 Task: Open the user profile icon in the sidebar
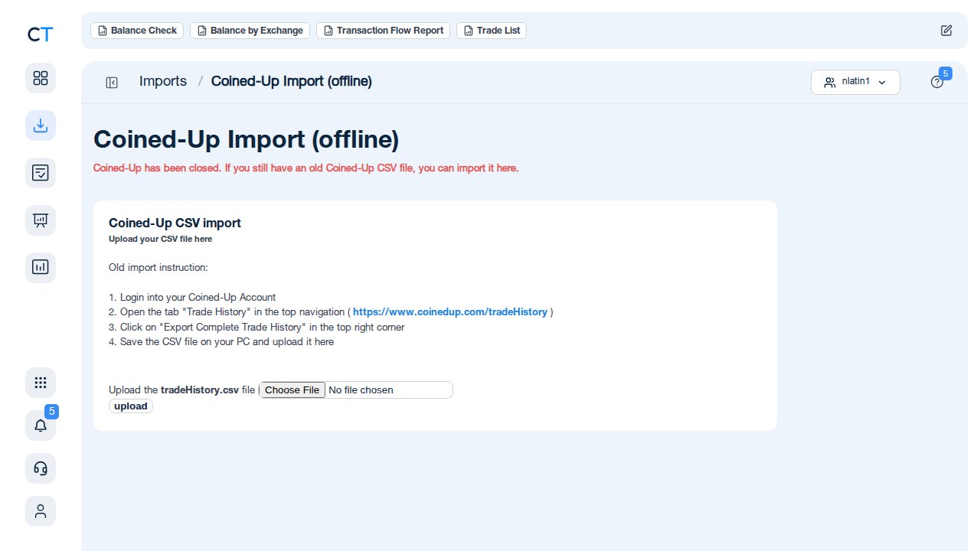click(41, 511)
